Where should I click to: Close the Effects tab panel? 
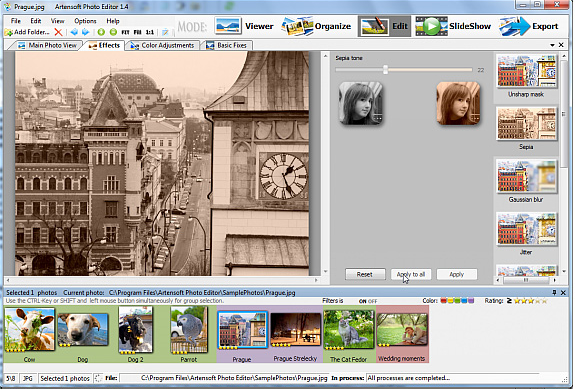pyautogui.click(x=561, y=45)
